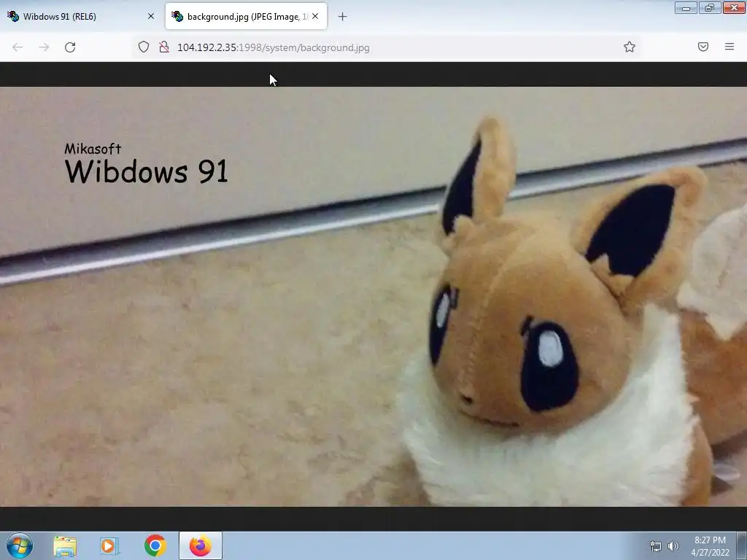
Task: Click the Eevee plush background image
Action: click(x=373, y=296)
